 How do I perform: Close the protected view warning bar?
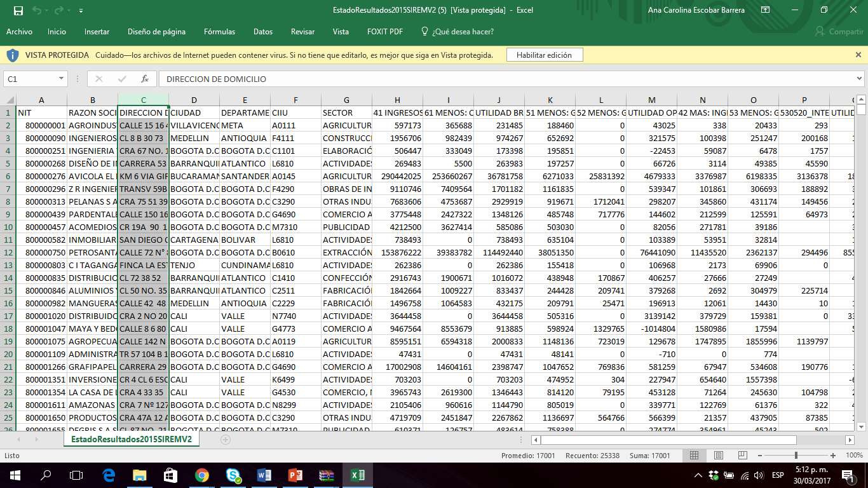[x=858, y=55]
